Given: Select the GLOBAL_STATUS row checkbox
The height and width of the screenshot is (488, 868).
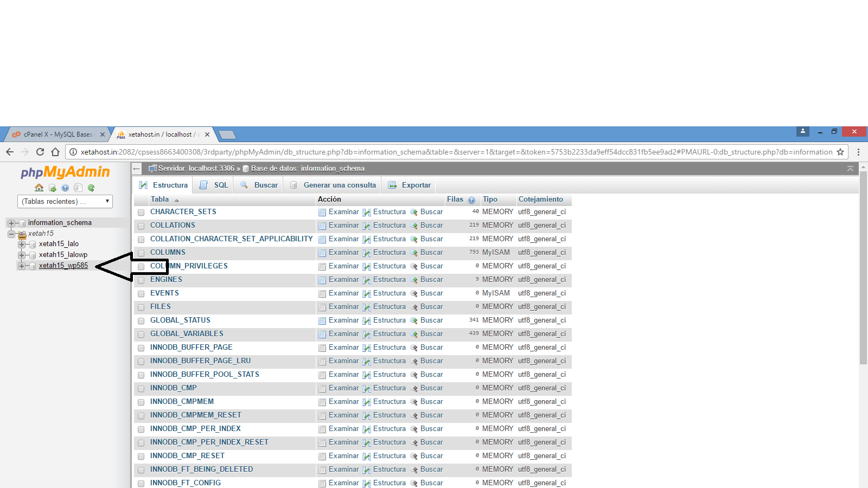Looking at the screenshot, I should pos(141,321).
